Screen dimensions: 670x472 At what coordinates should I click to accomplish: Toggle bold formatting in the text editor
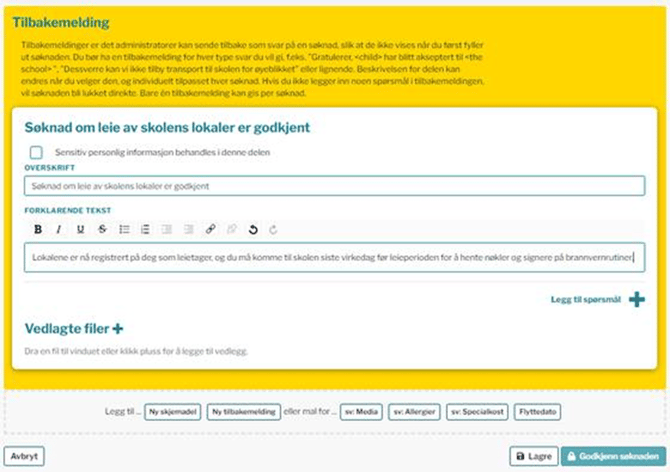(x=38, y=229)
